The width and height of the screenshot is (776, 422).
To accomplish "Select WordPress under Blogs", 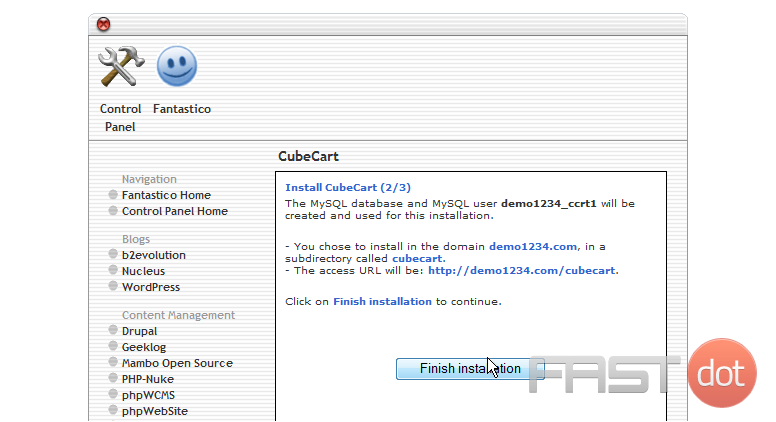I will point(151,287).
